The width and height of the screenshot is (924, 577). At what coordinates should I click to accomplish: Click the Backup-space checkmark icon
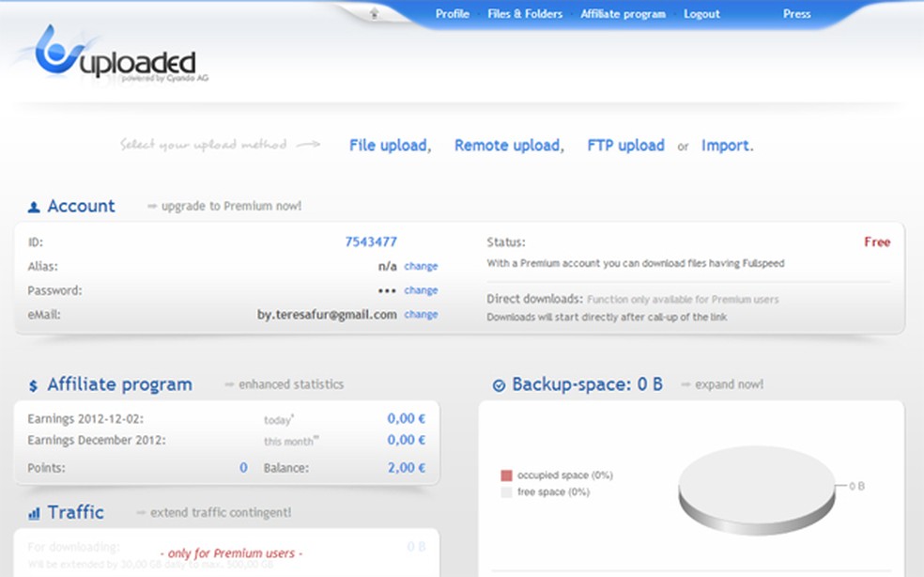point(497,383)
